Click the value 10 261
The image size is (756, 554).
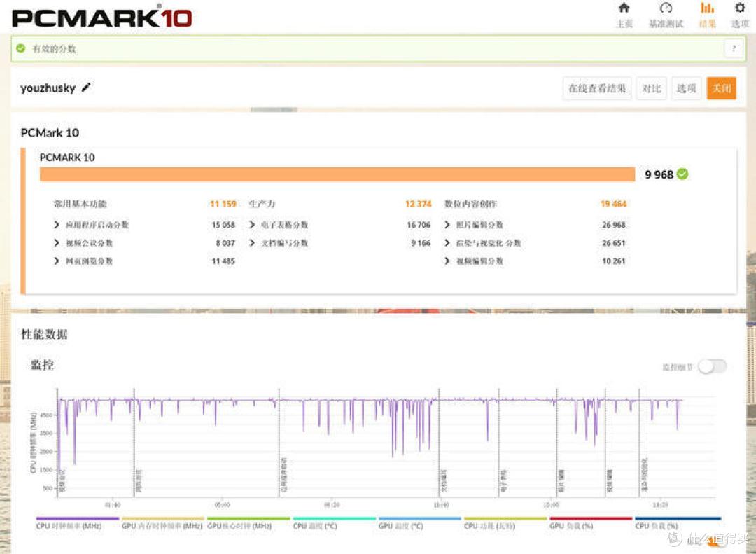click(x=613, y=261)
